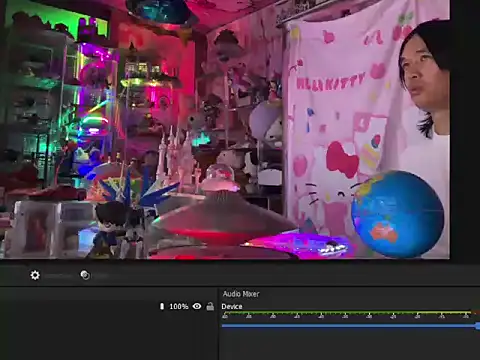Toggle the padlock on the source row
This screenshot has height=360, width=480.
tap(210, 306)
